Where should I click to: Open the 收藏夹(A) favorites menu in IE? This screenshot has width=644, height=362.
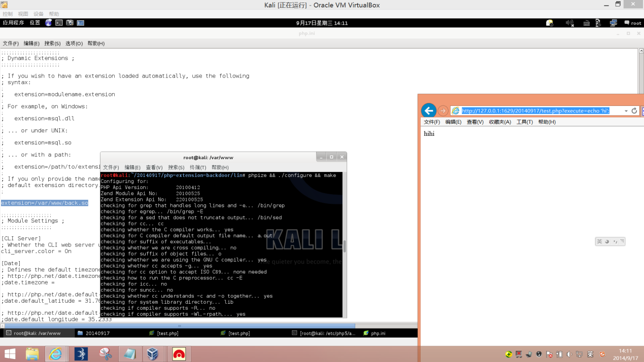point(500,122)
